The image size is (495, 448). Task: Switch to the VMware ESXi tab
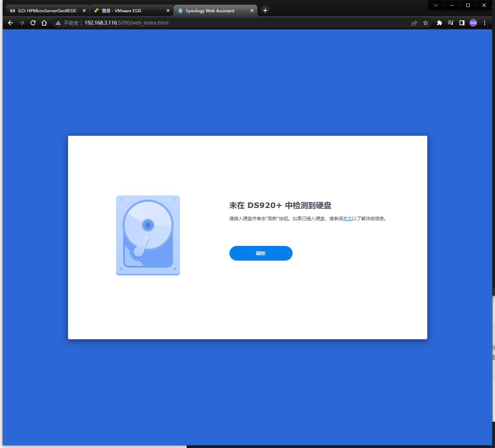[126, 11]
